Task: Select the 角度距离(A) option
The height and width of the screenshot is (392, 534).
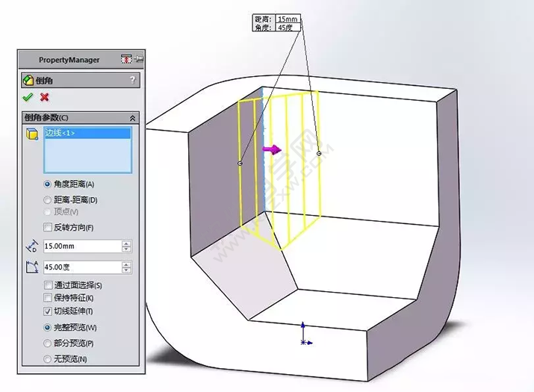Action: click(48, 184)
